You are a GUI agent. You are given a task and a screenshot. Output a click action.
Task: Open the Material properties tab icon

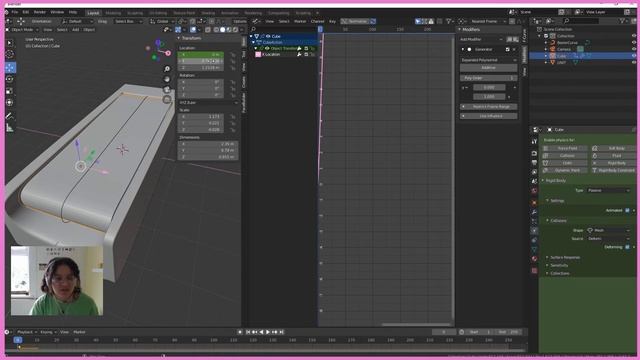[534, 259]
